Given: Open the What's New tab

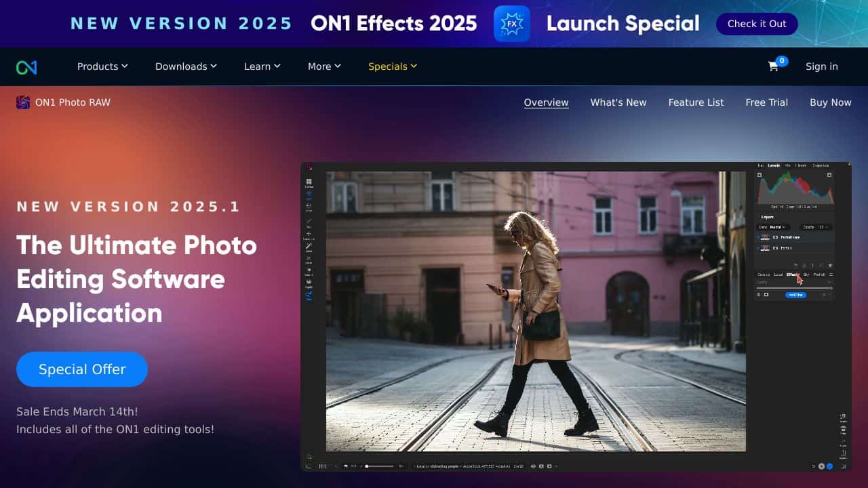Looking at the screenshot, I should [618, 102].
